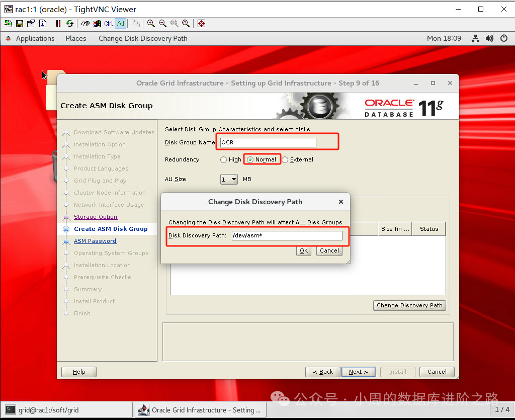Image resolution: width=515 pixels, height=420 pixels.
Task: Select External redundancy radio button
Action: (x=285, y=159)
